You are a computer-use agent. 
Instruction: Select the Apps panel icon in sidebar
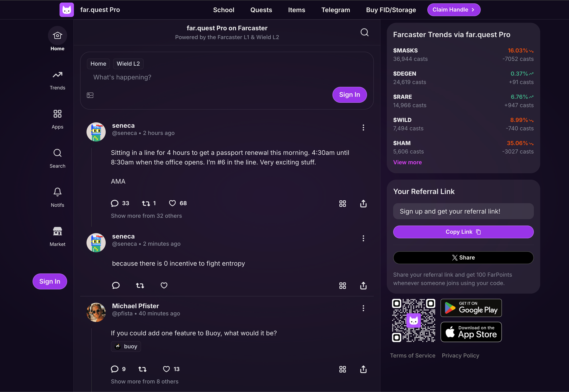click(57, 113)
